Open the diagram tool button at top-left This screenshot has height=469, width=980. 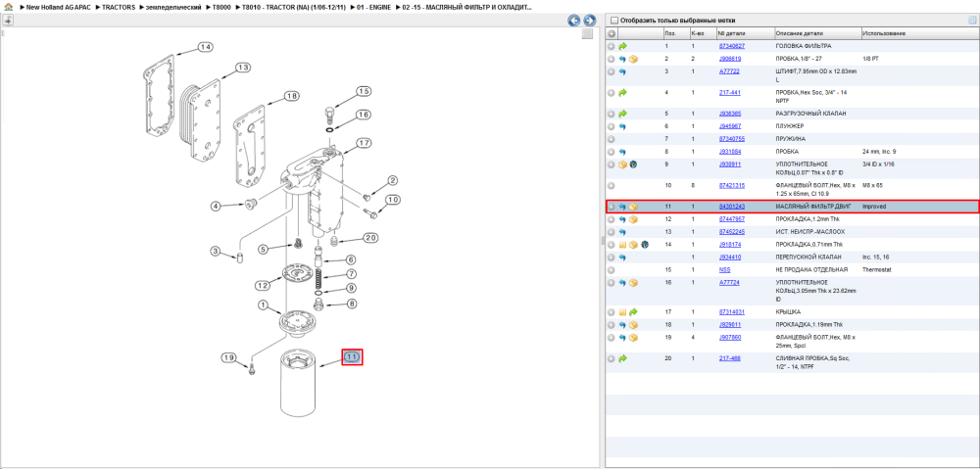(8, 20)
